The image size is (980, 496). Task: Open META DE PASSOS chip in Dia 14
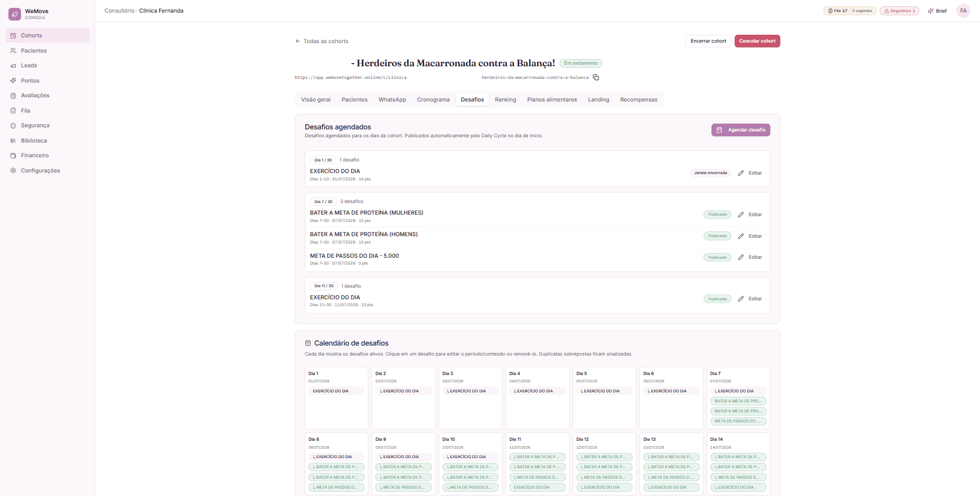point(738,477)
